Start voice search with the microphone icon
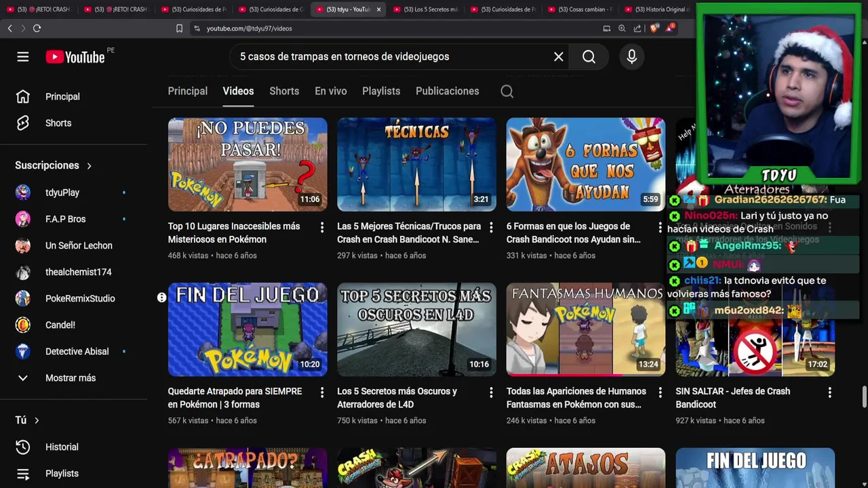This screenshot has width=868, height=488. tap(632, 57)
